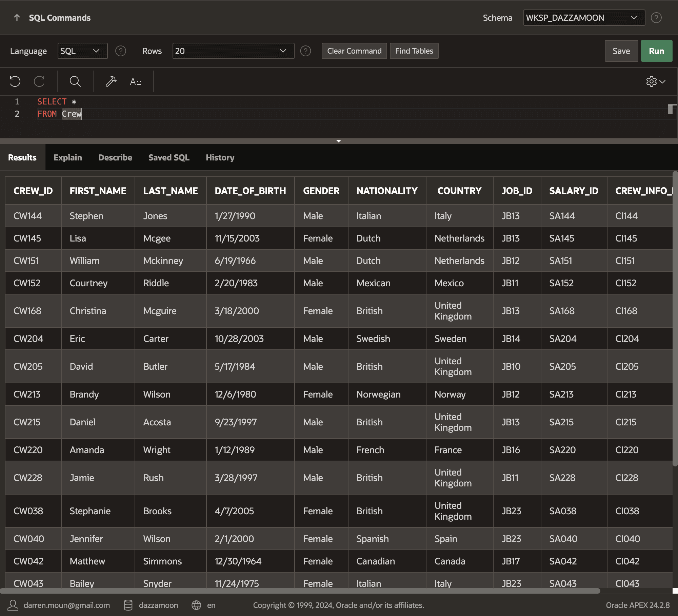Click the up arrow beside SQL Commands
The height and width of the screenshot is (616, 678).
(17, 18)
